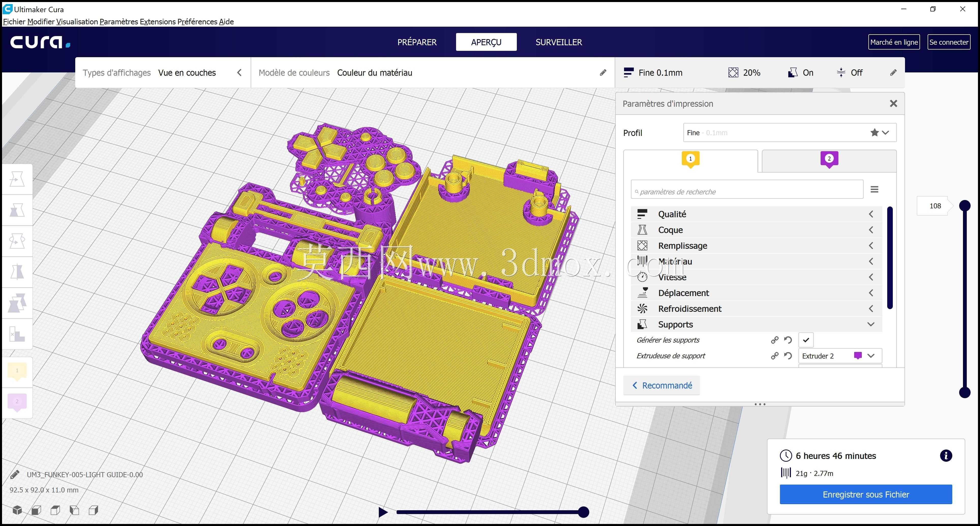Viewport: 980px width, 526px height.
Task: Choose Extruder 2 purple button in left toolbar
Action: tap(17, 403)
